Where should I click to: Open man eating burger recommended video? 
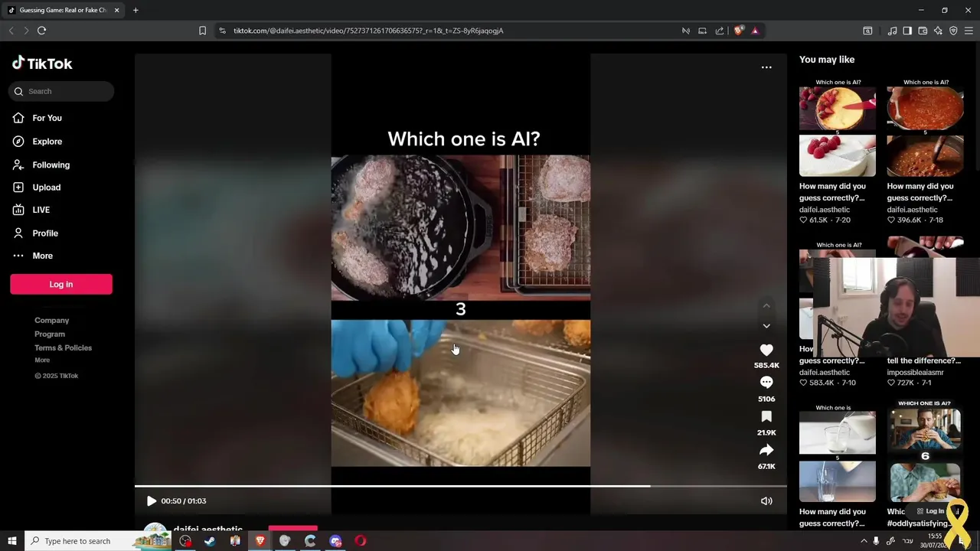(925, 452)
